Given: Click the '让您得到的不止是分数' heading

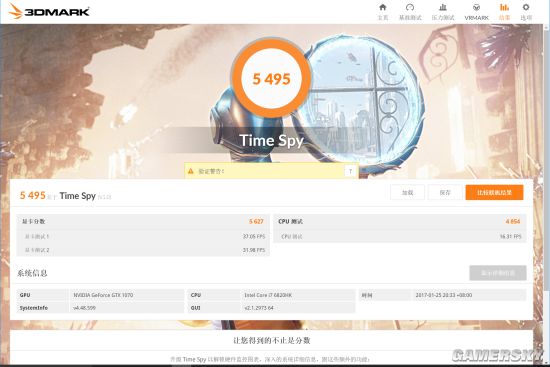Looking at the screenshot, I should pos(272,340).
